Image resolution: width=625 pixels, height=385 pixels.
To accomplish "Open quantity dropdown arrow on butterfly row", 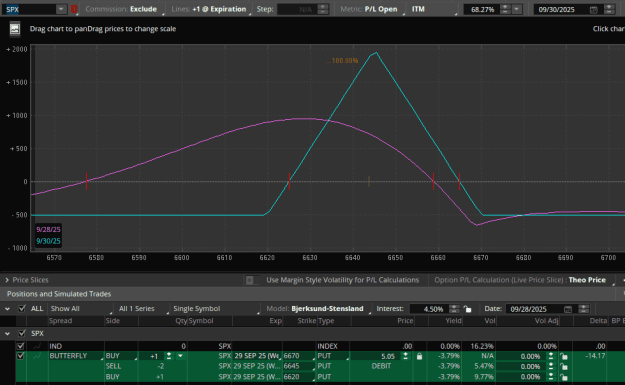I will tap(181, 356).
